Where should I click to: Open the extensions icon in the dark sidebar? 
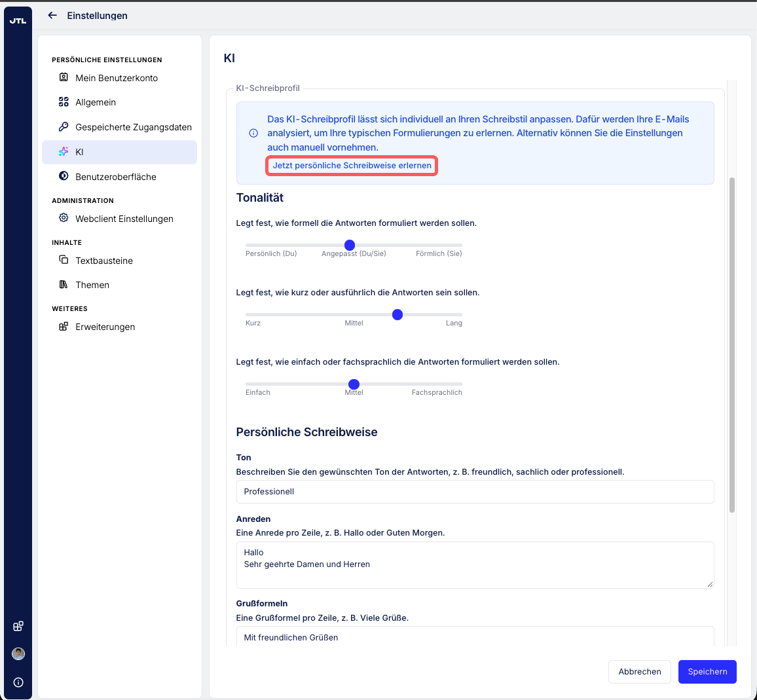coord(18,626)
